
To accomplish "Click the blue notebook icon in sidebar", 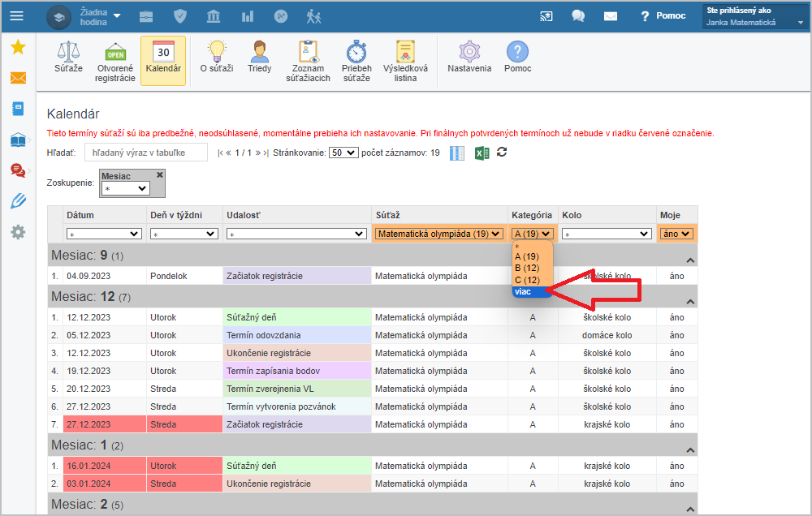I will click(18, 109).
